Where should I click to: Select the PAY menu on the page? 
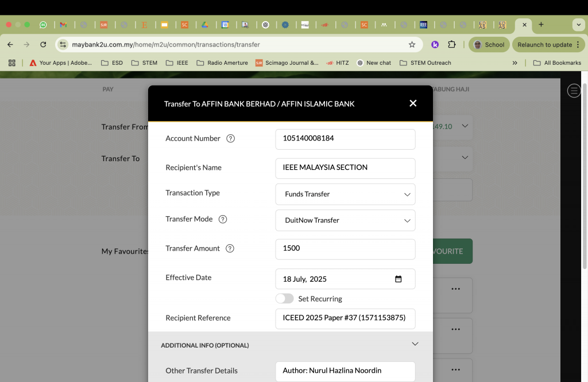pos(108,89)
